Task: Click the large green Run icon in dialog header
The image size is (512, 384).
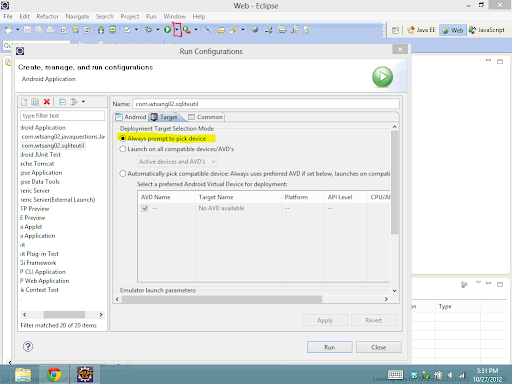Action: click(383, 77)
